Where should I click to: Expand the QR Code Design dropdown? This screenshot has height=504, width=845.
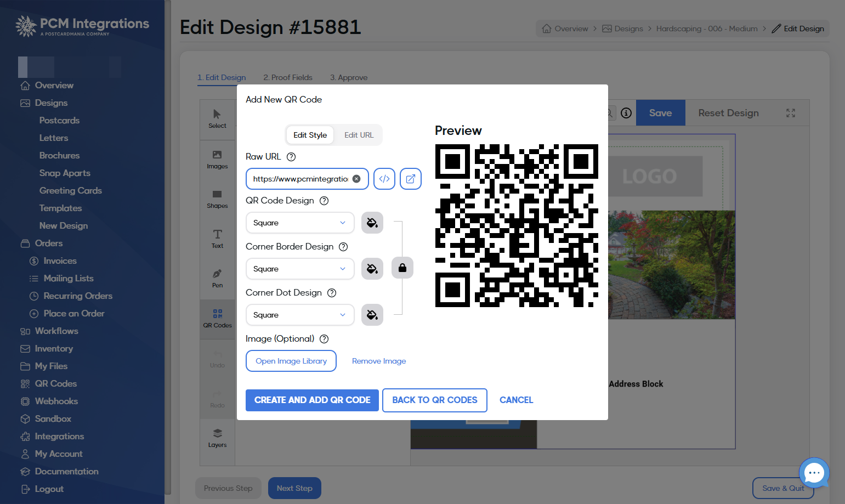(x=300, y=223)
